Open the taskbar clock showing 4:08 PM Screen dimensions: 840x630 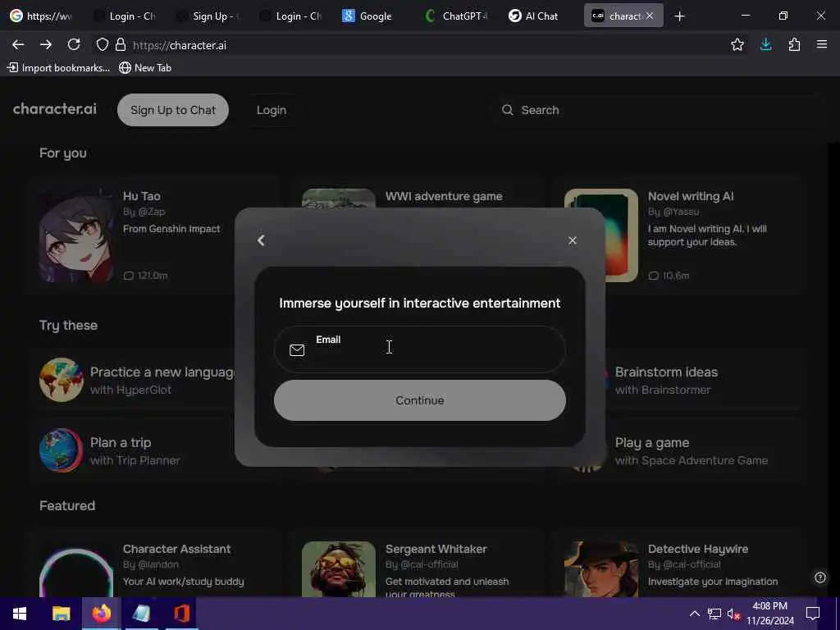coord(769,614)
